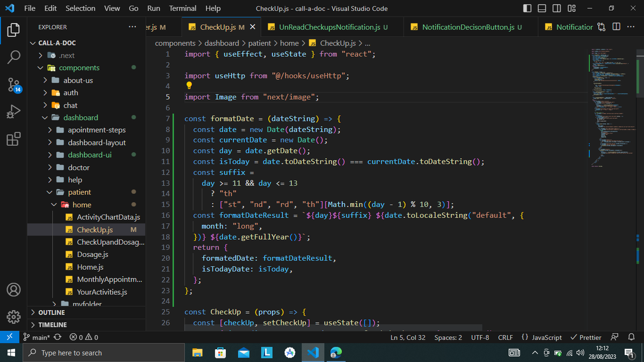Open the Terminal menu

click(182, 9)
